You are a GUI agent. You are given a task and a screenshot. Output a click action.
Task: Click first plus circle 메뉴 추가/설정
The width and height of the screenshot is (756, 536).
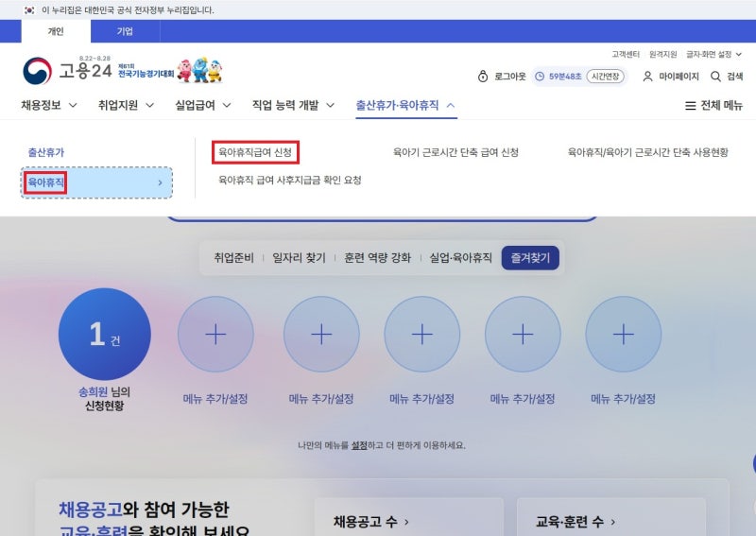click(215, 335)
